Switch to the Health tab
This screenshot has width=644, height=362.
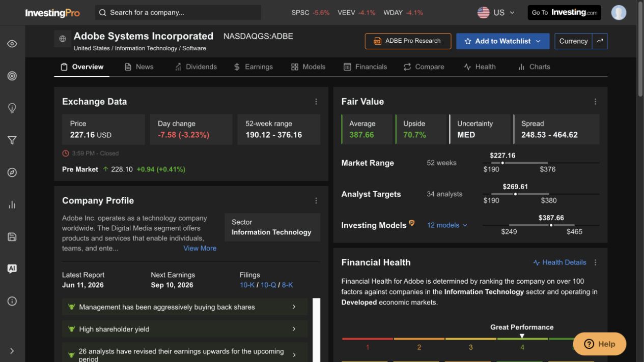click(x=480, y=67)
